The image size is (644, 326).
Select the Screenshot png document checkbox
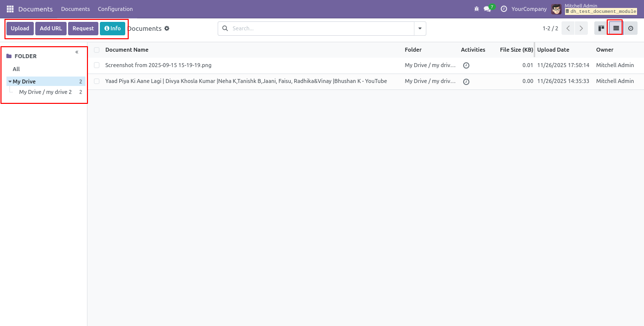(96, 65)
